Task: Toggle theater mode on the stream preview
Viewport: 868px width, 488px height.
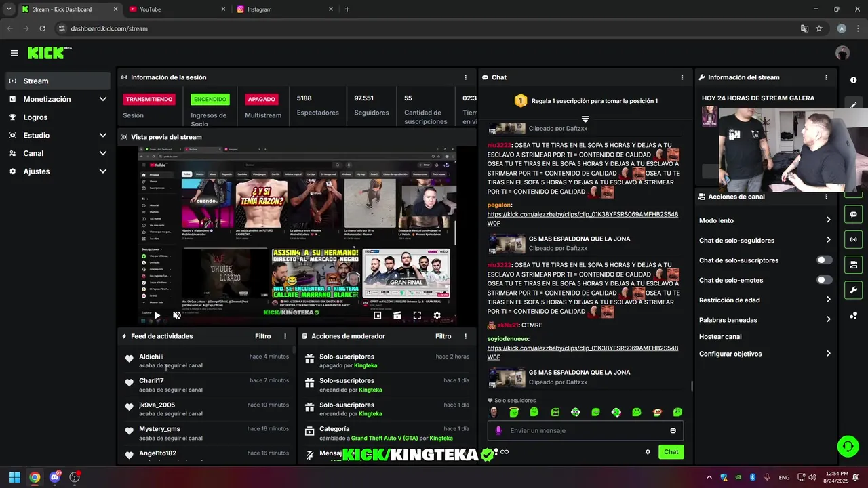Action: (397, 315)
